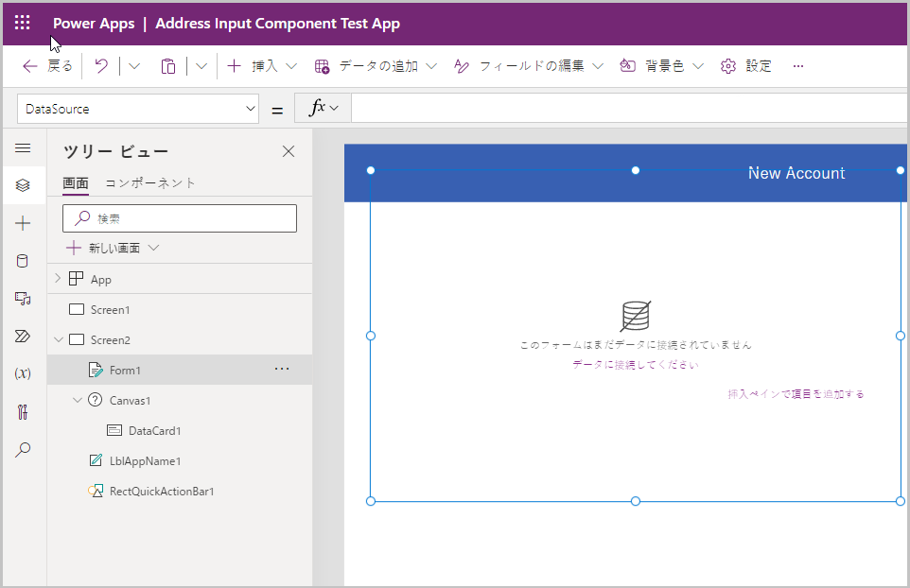Open the paste options dropdown arrow

click(201, 66)
